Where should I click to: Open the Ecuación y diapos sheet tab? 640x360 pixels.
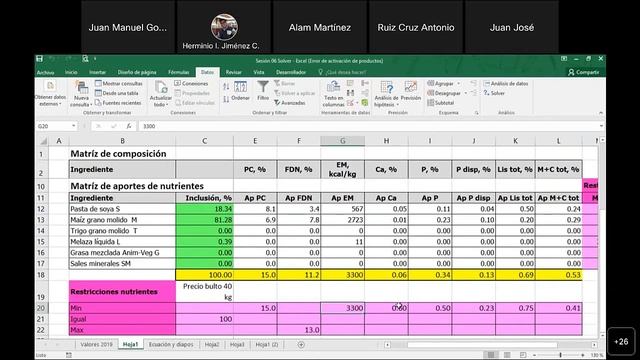171,344
